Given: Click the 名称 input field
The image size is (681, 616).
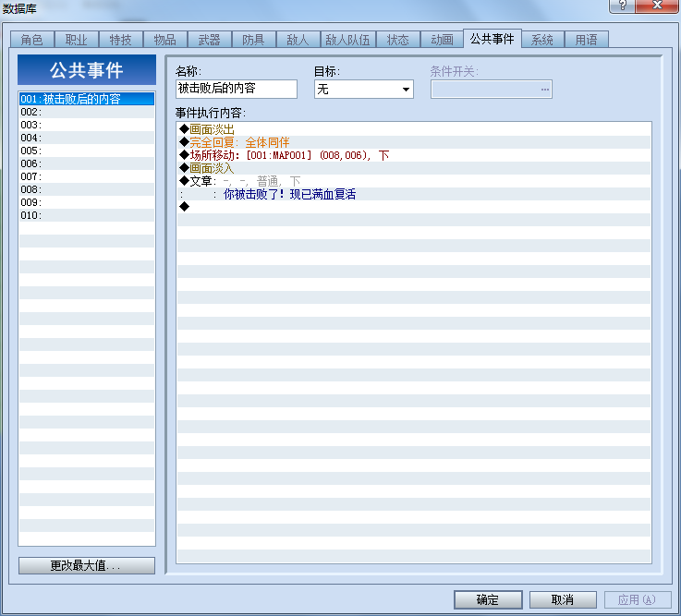Looking at the screenshot, I should 237,89.
